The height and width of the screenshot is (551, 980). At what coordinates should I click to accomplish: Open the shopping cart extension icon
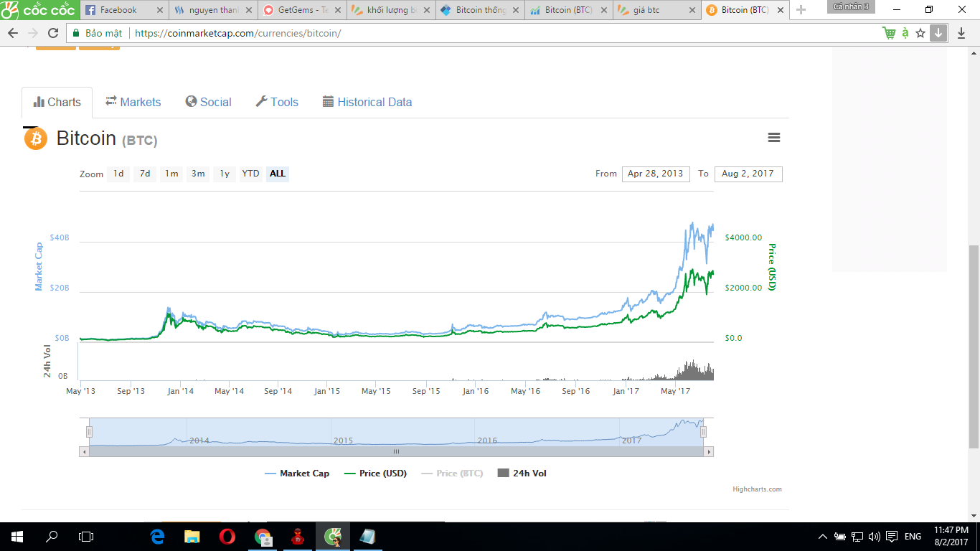tap(890, 33)
